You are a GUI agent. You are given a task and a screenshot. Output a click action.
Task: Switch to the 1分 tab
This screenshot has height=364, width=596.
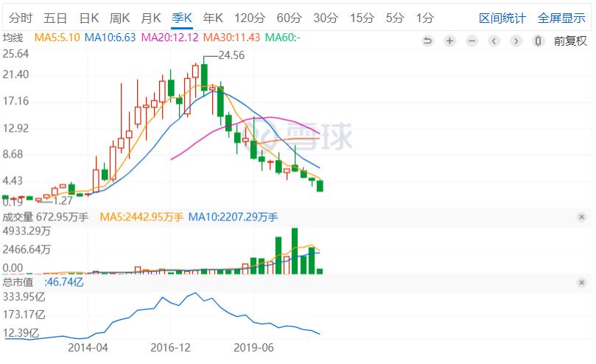point(424,18)
